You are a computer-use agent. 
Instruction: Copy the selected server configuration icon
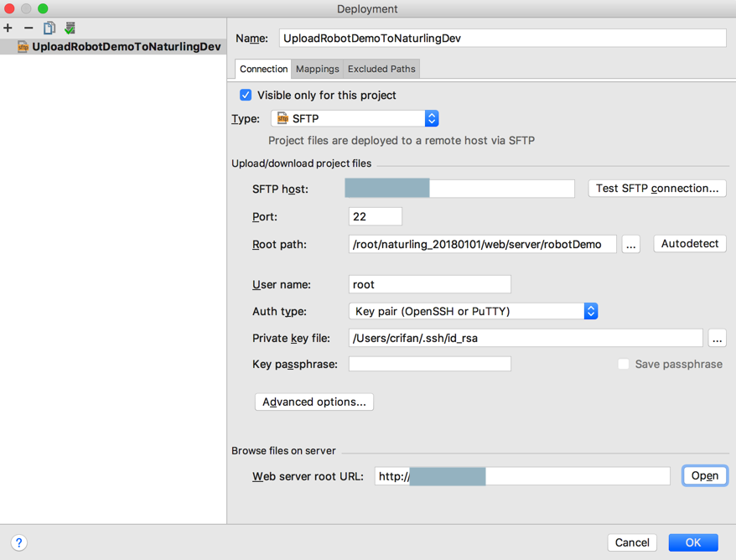click(49, 29)
